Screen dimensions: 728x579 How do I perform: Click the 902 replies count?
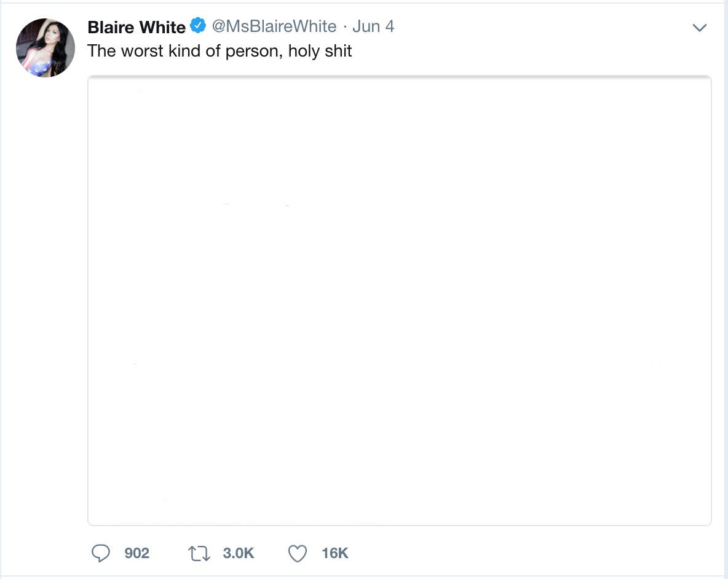[137, 553]
